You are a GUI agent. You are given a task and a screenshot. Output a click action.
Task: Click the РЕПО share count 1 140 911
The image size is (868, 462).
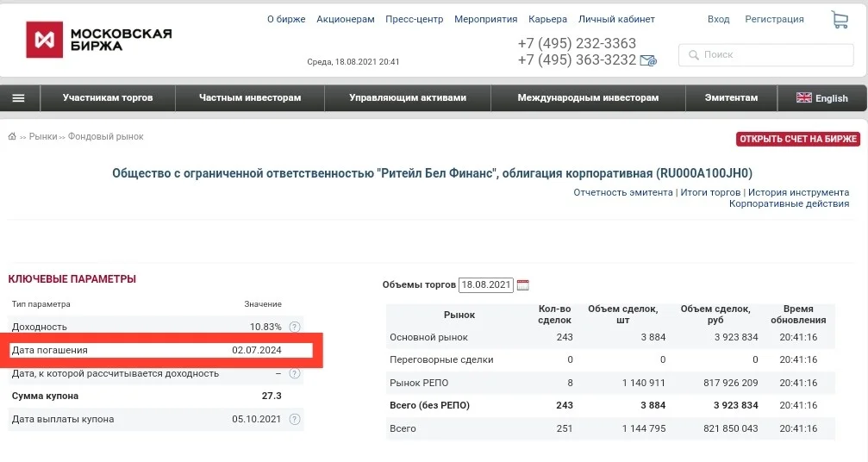pos(644,383)
